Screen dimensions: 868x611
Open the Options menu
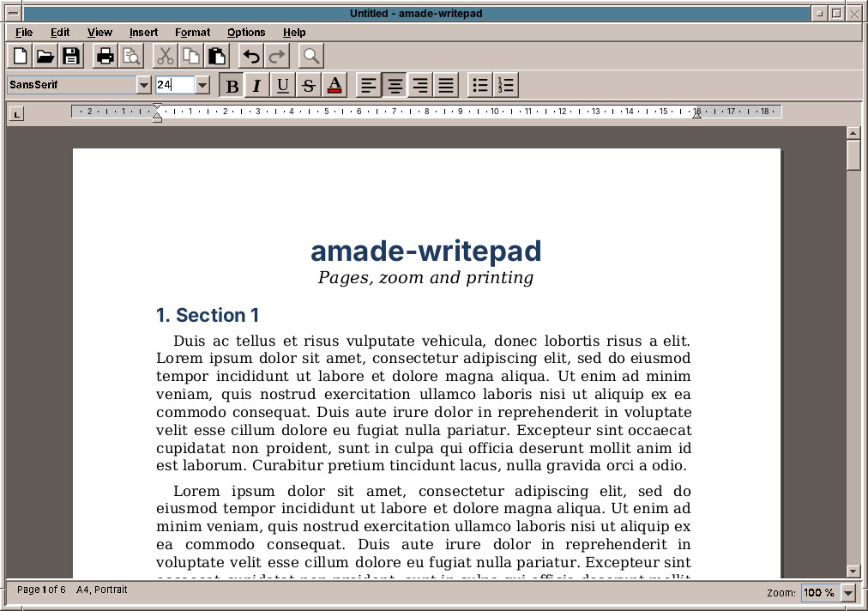(x=246, y=32)
